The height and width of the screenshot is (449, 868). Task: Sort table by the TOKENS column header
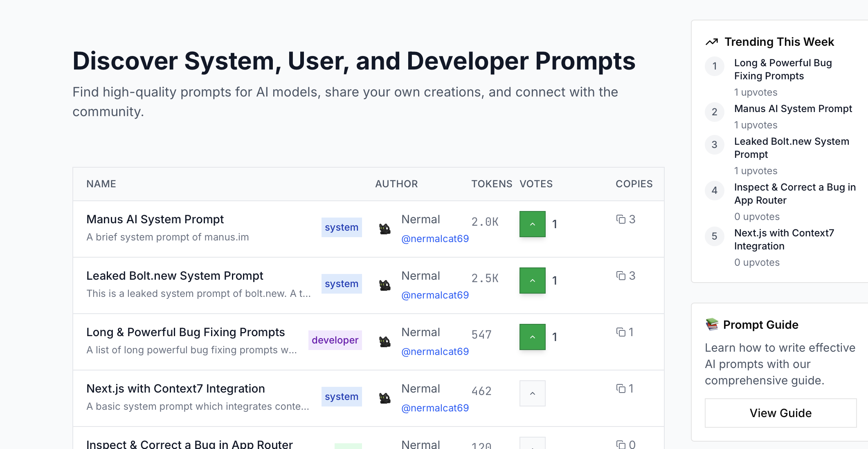coord(491,184)
